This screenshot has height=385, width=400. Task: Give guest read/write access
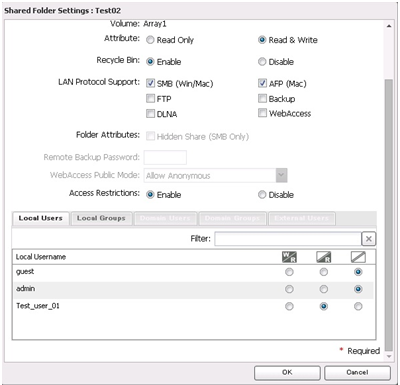tap(289, 272)
